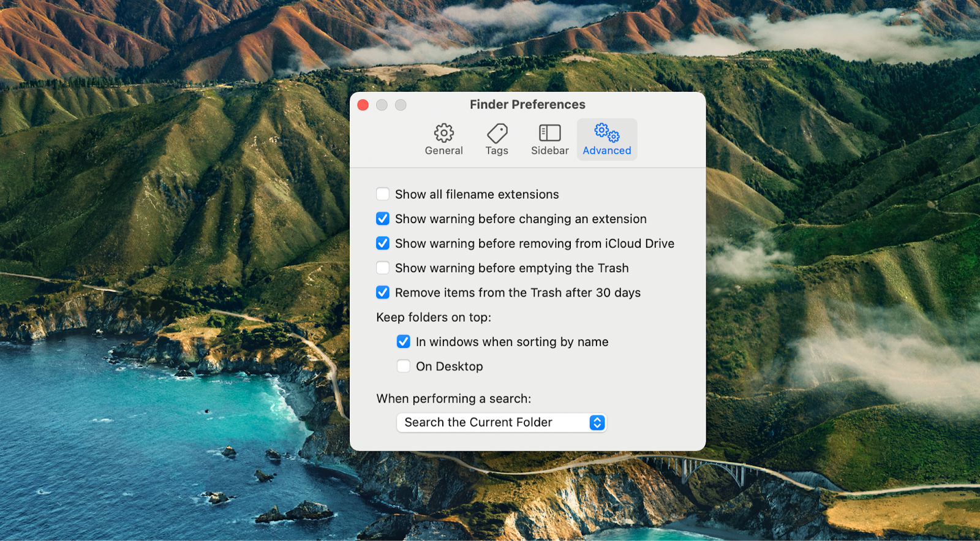Uncheck Show warning before changing an extension
Image resolution: width=980 pixels, height=541 pixels.
click(x=383, y=219)
